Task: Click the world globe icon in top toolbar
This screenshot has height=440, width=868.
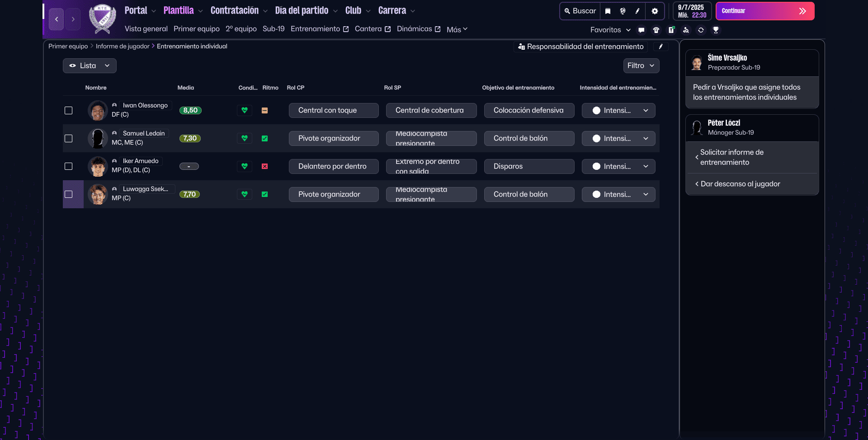Action: [x=623, y=11]
